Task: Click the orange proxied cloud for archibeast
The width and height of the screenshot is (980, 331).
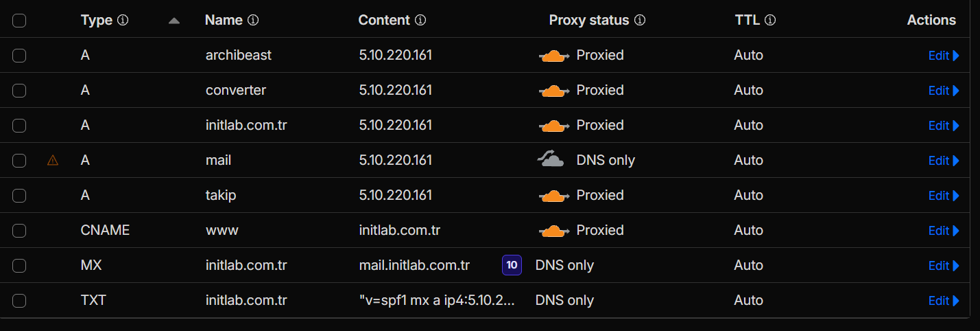Action: (x=554, y=56)
